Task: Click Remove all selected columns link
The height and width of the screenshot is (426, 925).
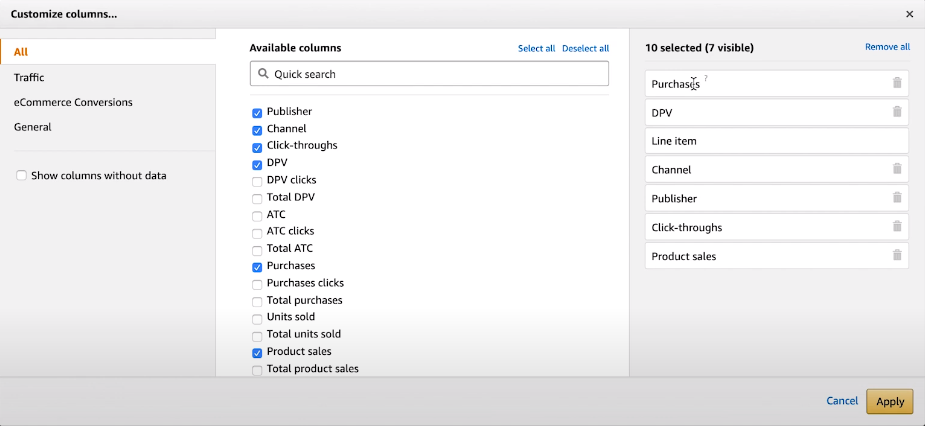Action: tap(887, 47)
